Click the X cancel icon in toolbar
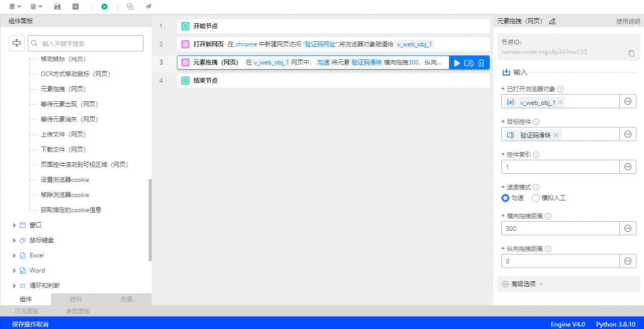The image size is (644, 329). click(75, 7)
